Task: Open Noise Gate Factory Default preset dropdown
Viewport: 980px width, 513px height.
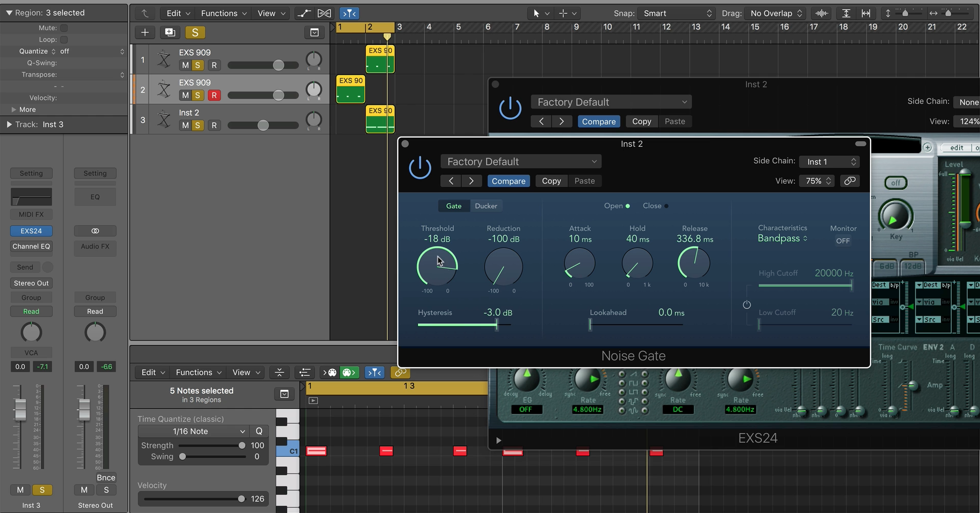Action: (521, 162)
